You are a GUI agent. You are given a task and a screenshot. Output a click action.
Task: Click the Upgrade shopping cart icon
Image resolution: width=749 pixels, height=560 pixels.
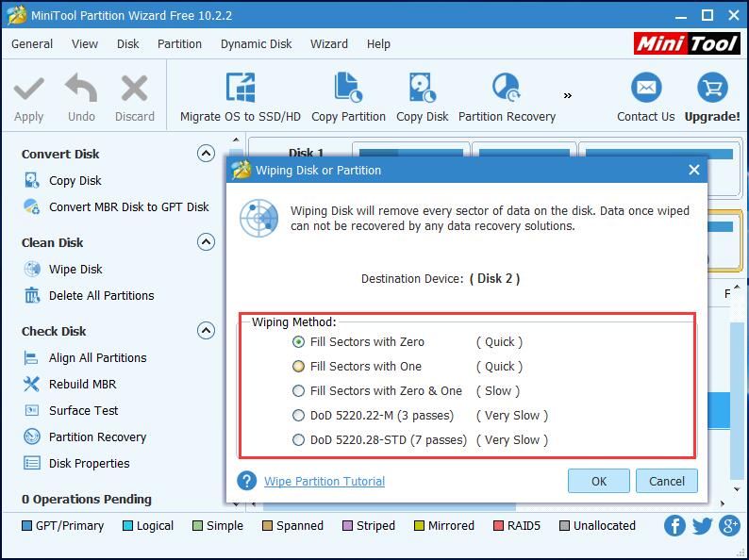712,88
